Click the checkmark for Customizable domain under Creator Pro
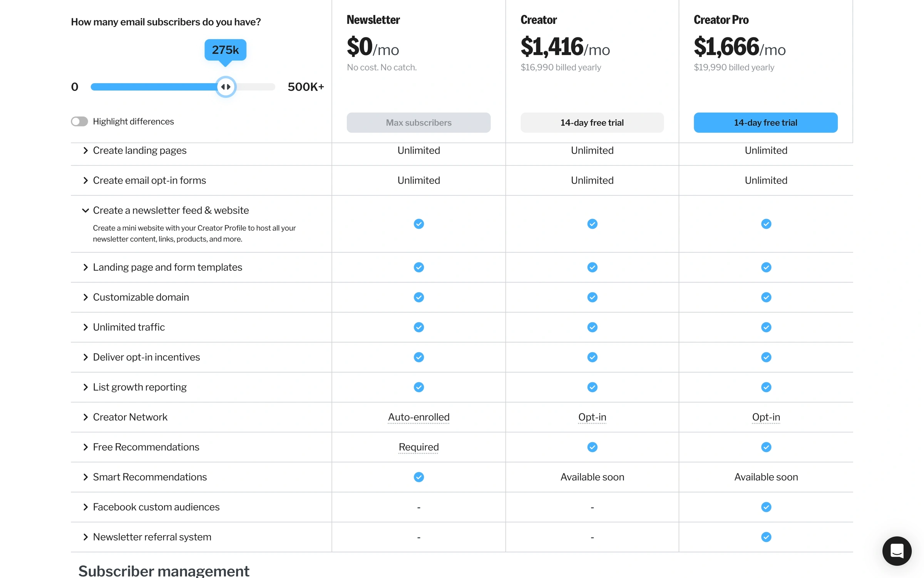This screenshot has height=578, width=924. pyautogui.click(x=766, y=297)
